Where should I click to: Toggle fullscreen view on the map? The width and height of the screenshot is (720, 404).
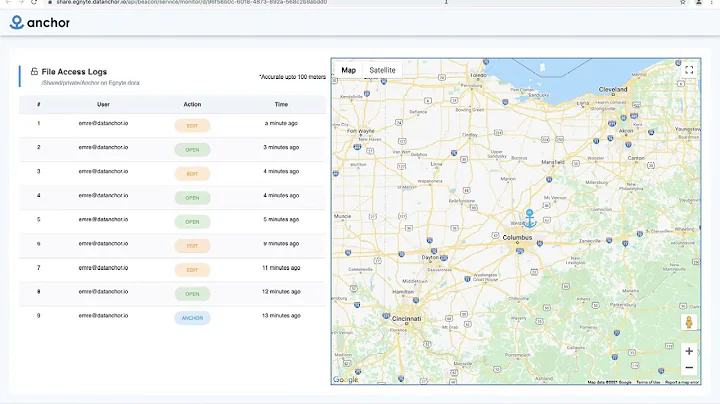pyautogui.click(x=689, y=70)
